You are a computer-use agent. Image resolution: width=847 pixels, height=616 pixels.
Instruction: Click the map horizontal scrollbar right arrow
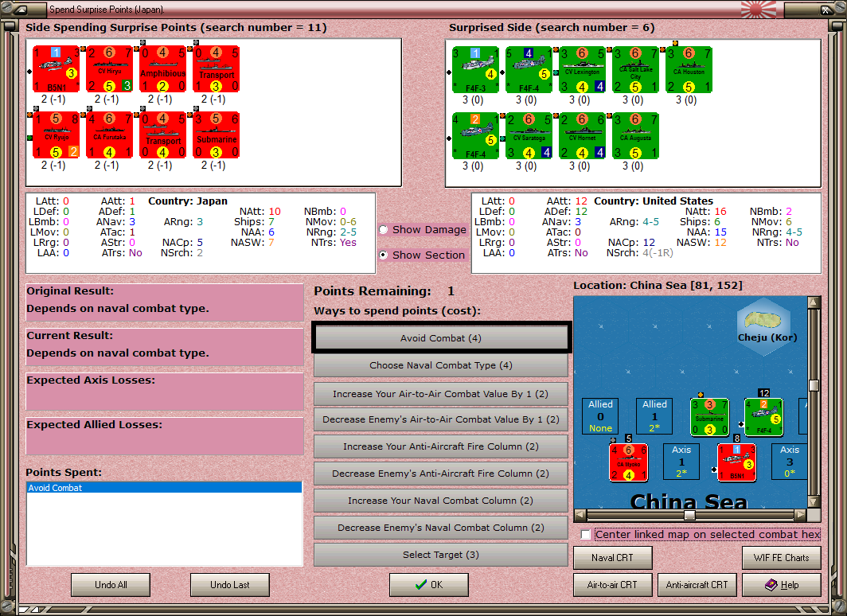801,514
